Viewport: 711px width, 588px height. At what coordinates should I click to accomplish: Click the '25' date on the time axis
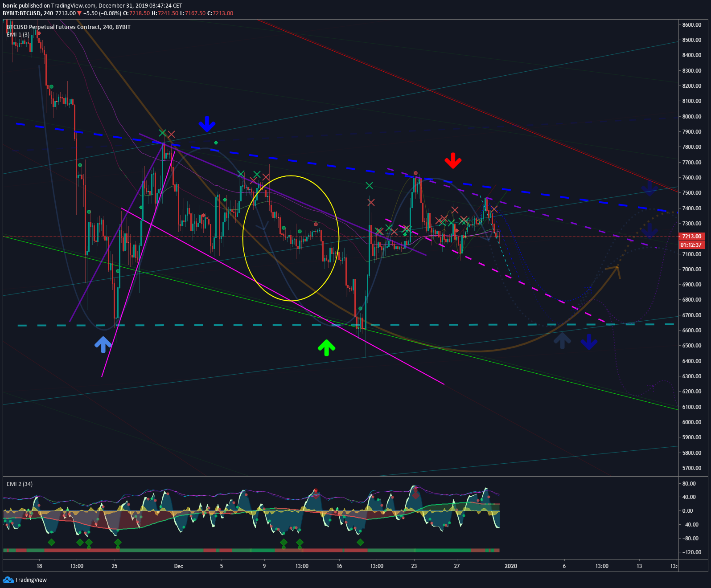pyautogui.click(x=115, y=566)
